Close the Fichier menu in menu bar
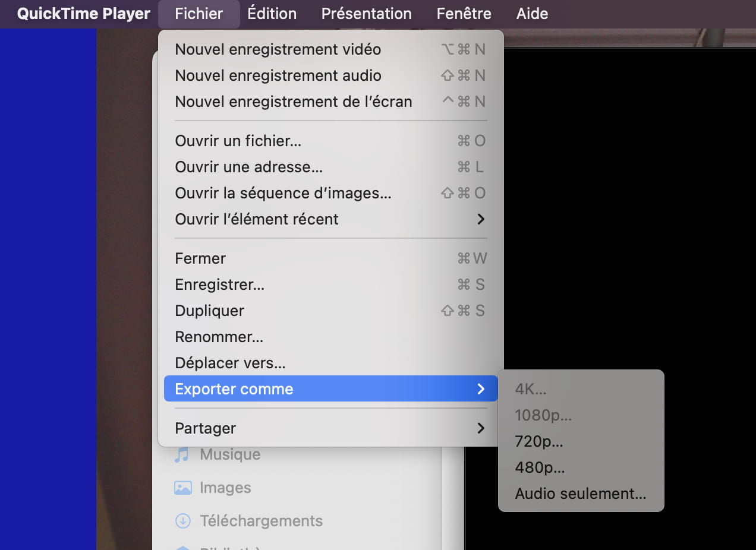This screenshot has height=550, width=756. [x=199, y=14]
